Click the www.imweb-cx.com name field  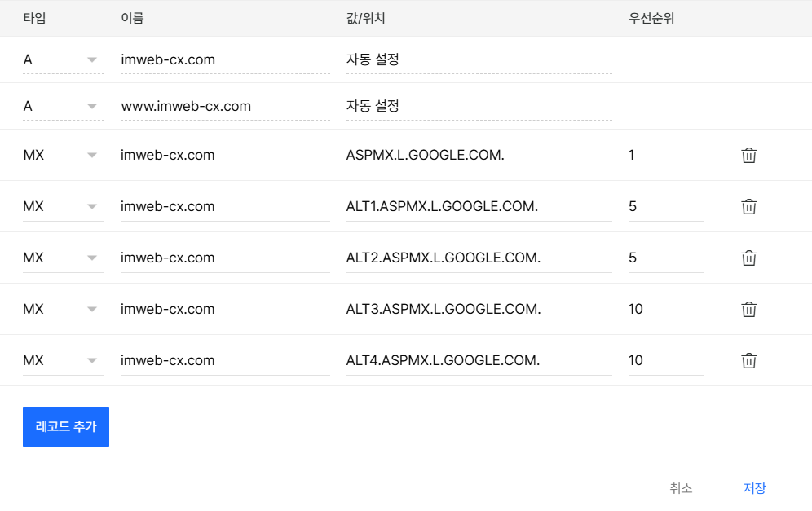pyautogui.click(x=225, y=106)
